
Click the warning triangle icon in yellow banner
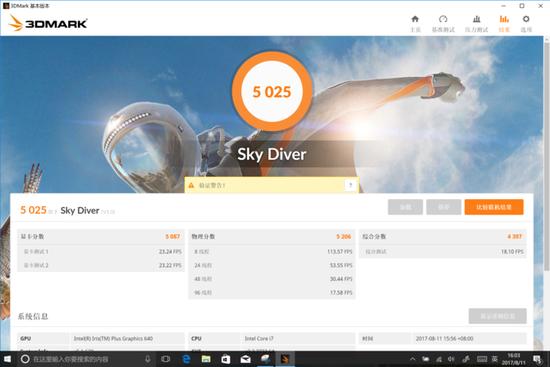pos(191,185)
